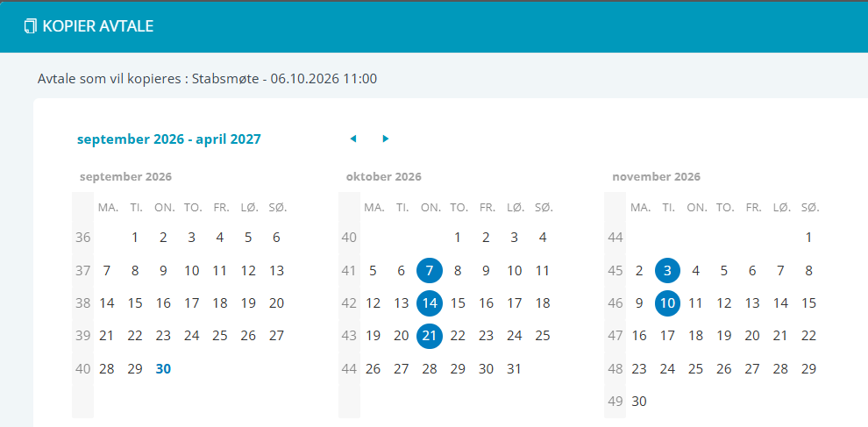Deselect 3 November 2026
The width and height of the screenshot is (868, 427).
tap(667, 271)
